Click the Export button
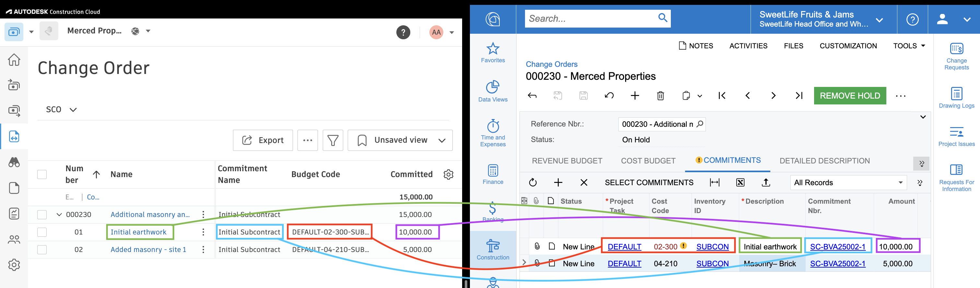 coord(263,140)
